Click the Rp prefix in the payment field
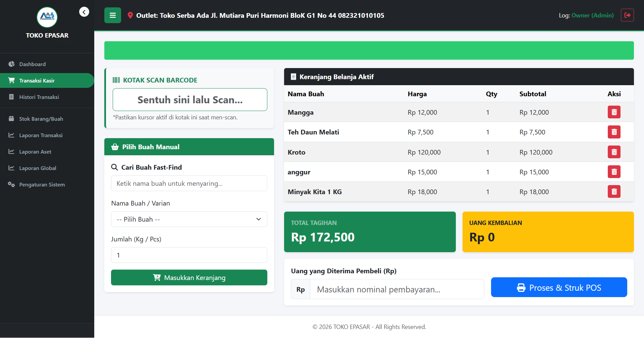Image resolution: width=644 pixels, height=338 pixels. pos(301,289)
